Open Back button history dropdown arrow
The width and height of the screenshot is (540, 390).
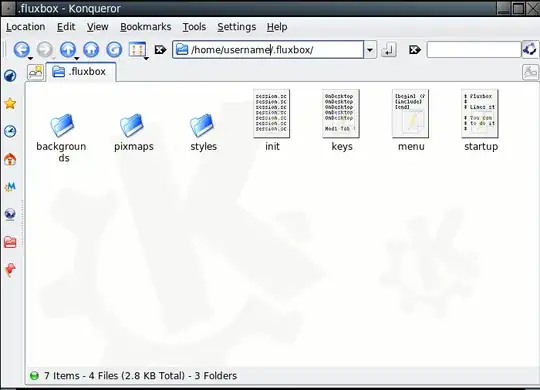click(x=31, y=58)
